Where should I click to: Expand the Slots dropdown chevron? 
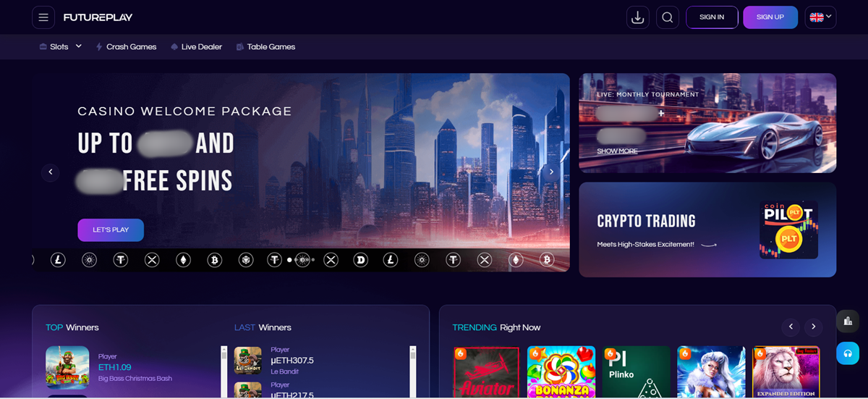[x=79, y=46]
